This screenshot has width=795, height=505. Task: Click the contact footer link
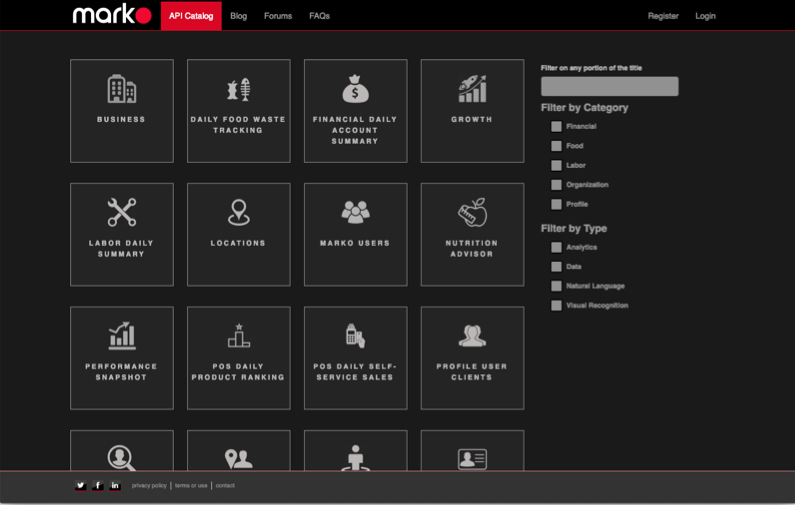click(x=225, y=485)
